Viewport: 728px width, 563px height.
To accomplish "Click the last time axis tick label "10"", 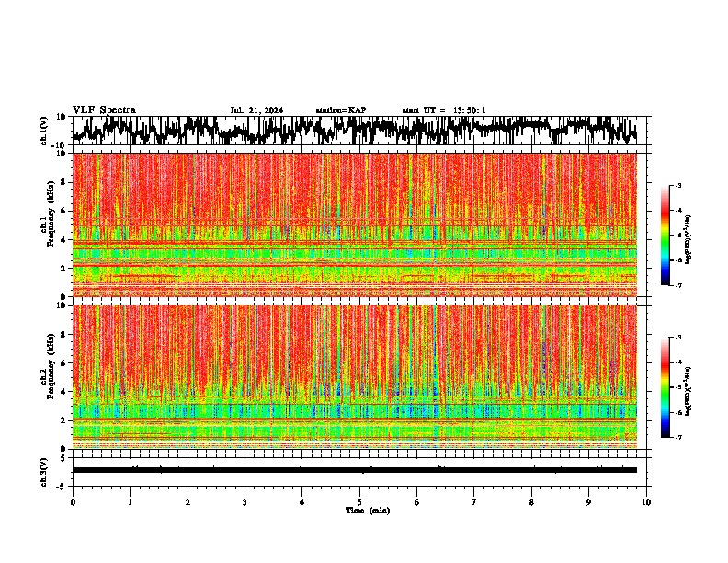I will click(646, 502).
